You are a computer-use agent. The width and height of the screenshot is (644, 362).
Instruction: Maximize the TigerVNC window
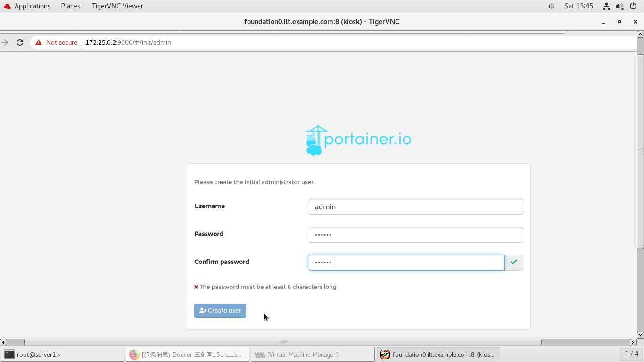(619, 22)
